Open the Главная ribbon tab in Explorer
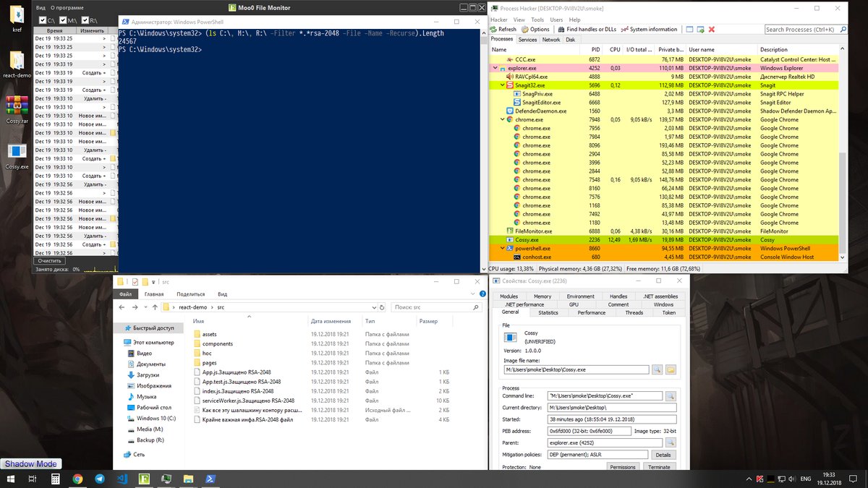The height and width of the screenshot is (488, 868). tap(153, 294)
